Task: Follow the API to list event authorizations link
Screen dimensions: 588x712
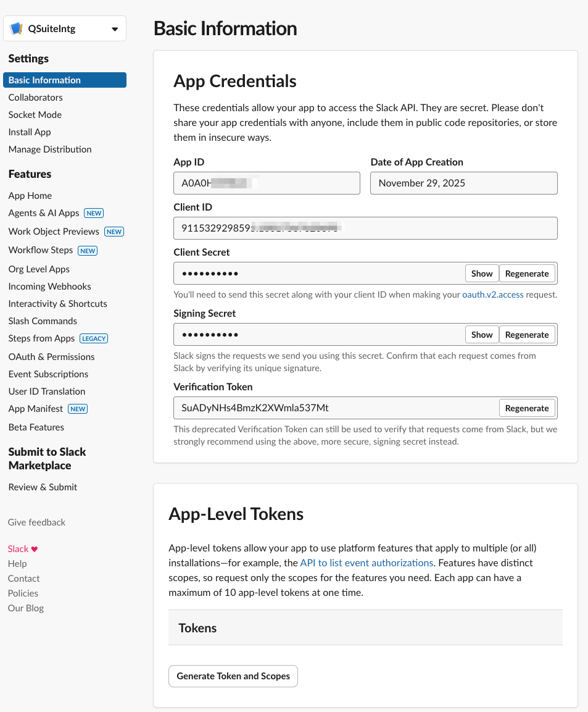Action: 366,563
